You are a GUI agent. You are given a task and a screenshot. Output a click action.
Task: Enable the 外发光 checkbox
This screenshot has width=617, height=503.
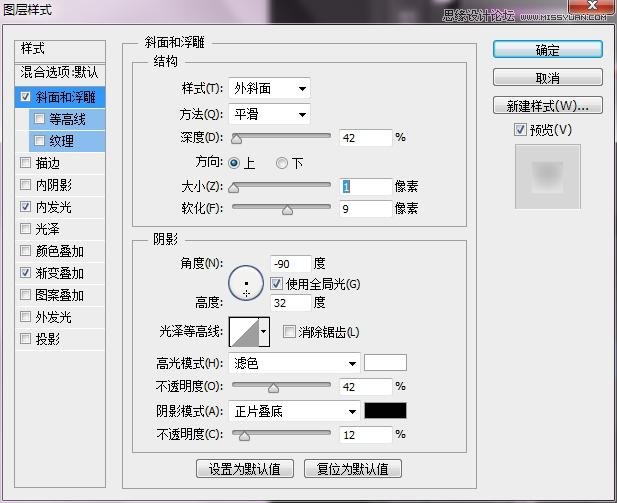pos(25,317)
